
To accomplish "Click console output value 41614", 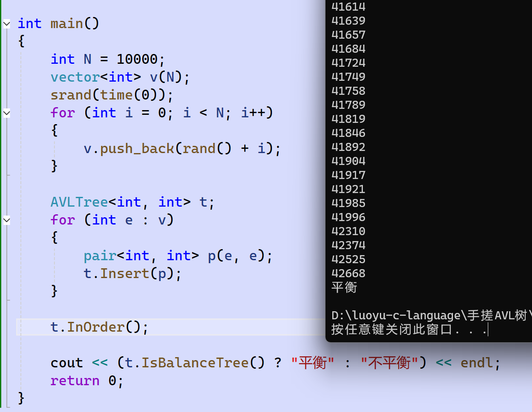I will point(348,7).
